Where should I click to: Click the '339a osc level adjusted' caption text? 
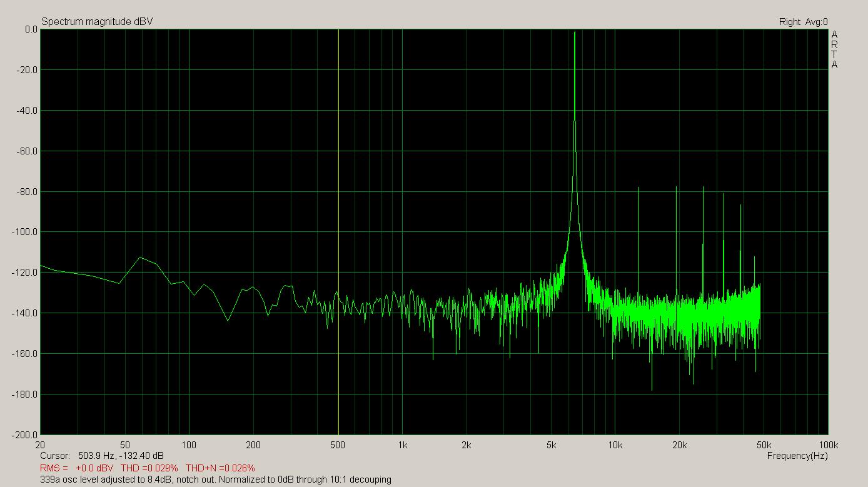coord(216,479)
